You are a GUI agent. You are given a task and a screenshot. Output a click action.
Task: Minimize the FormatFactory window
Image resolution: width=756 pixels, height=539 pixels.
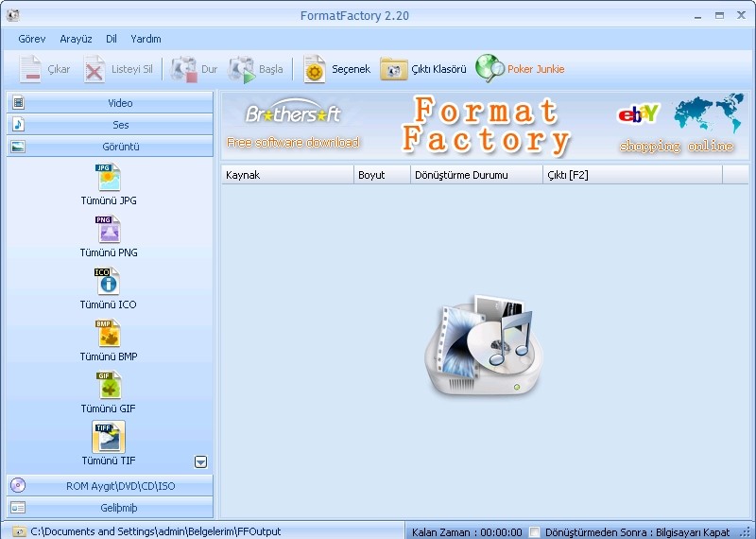pos(697,16)
